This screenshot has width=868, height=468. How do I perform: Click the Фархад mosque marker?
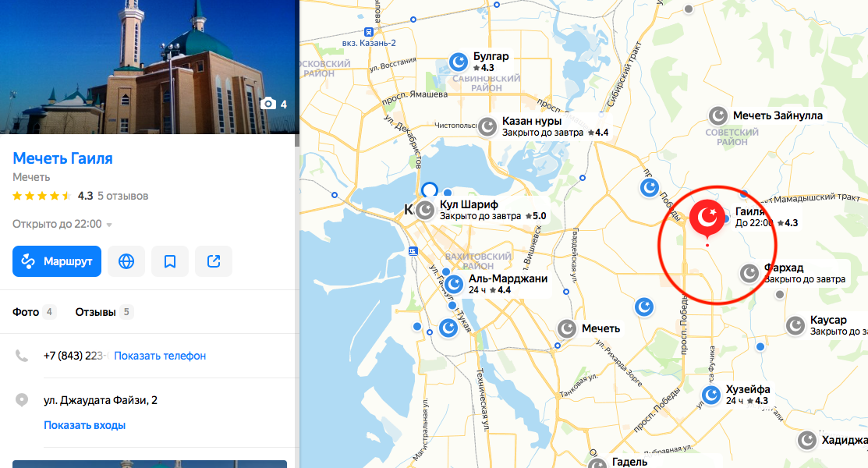(749, 273)
